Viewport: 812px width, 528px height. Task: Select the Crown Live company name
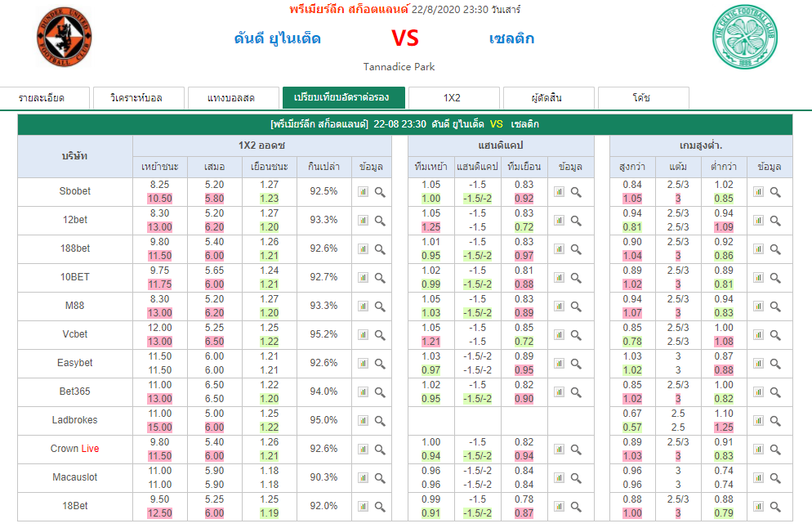coord(75,449)
